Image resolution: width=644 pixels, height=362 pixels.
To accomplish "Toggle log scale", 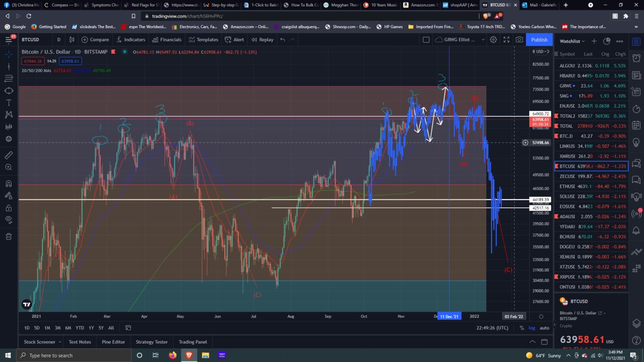I will pyautogui.click(x=532, y=328).
